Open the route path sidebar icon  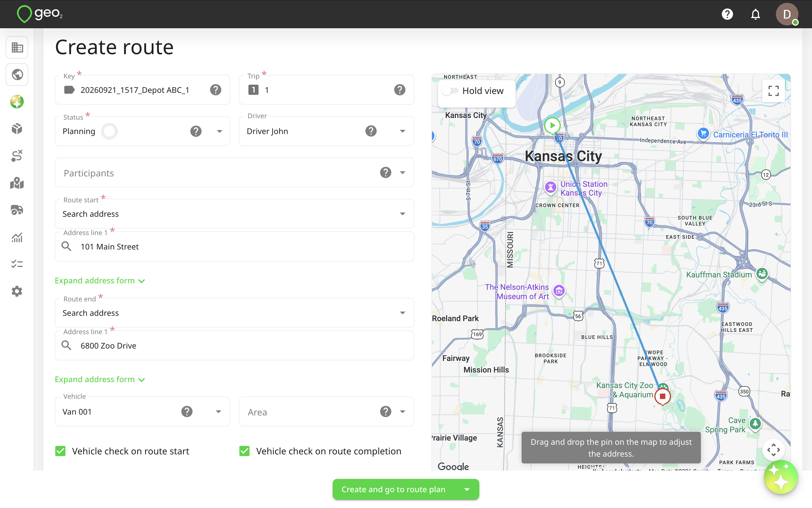[17, 156]
